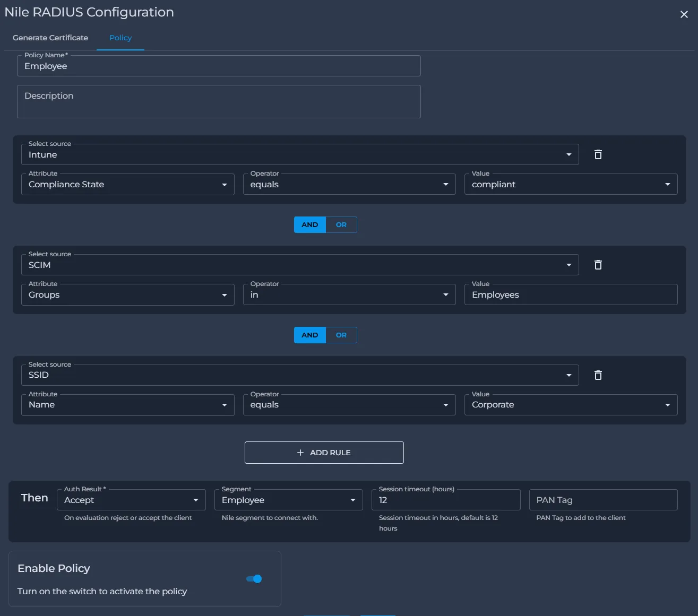Screen dimensions: 698x616
Task: Open the compliant value dropdown
Action: (571, 184)
